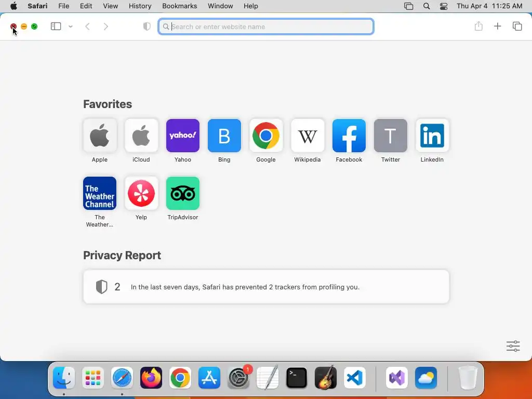Open TripAdvisor from Favorites
This screenshot has width=532, height=399.
tap(182, 193)
